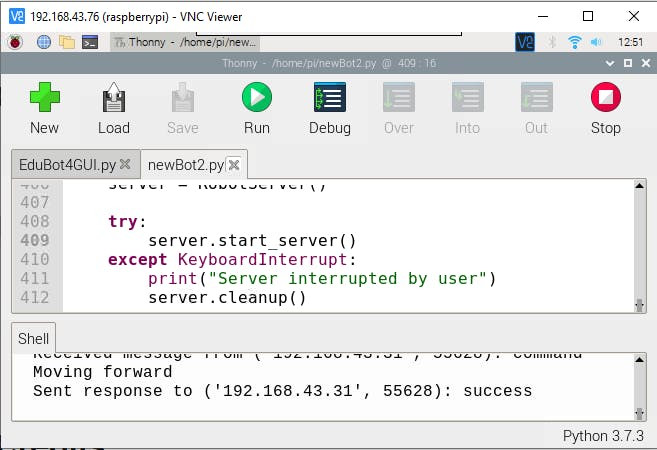Click line number 409 in the gutter
The image size is (657, 450).
[35, 240]
